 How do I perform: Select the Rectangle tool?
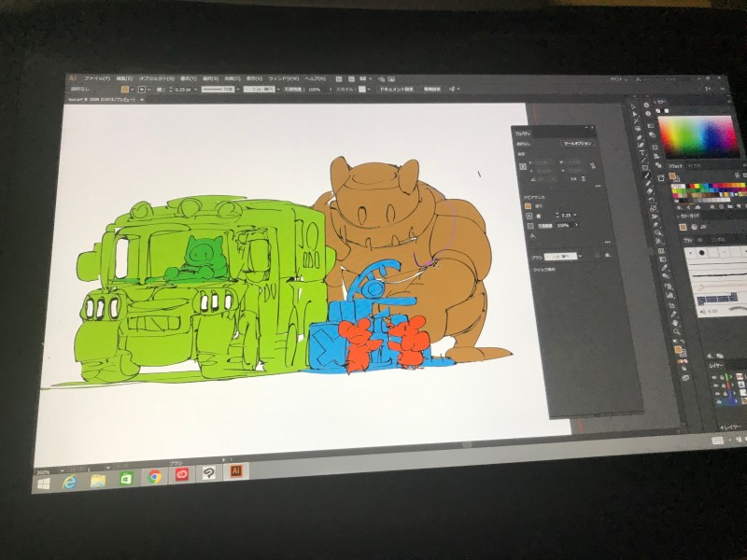pos(645,168)
